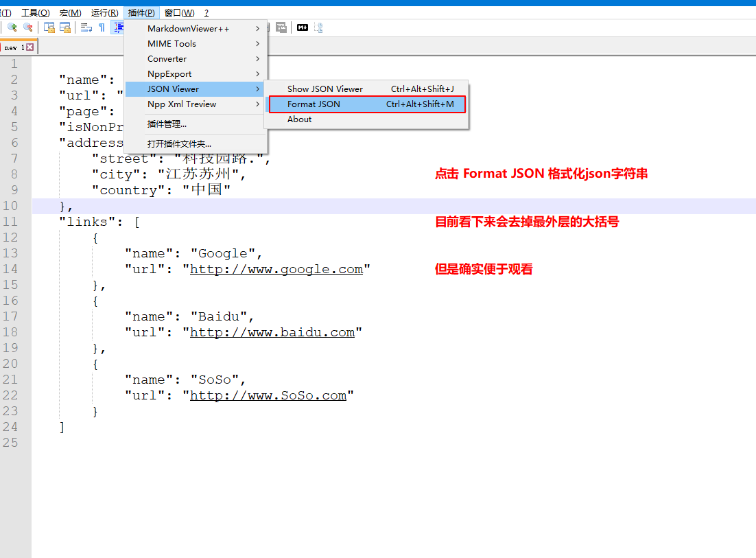Select the Zoom Out magnifier icon
The image size is (756, 558).
27,27
